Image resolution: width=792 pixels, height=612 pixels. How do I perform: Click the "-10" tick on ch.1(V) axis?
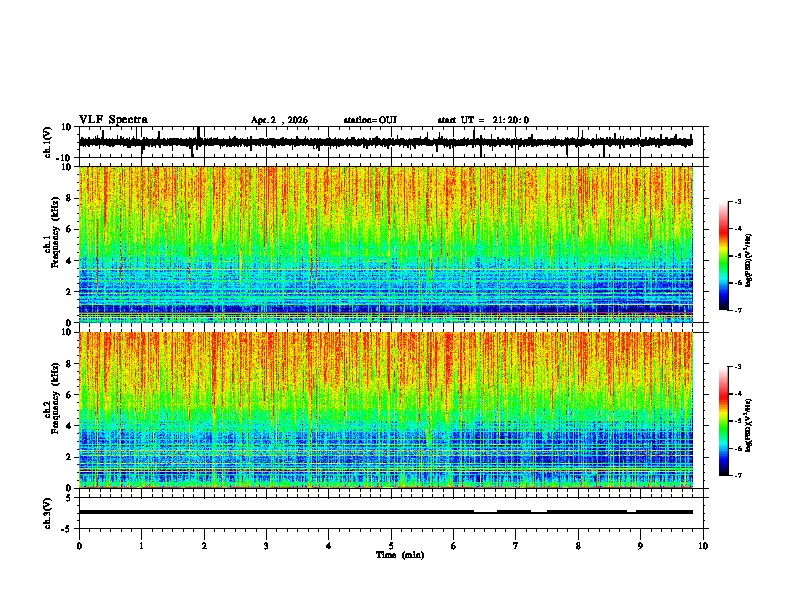click(65, 158)
